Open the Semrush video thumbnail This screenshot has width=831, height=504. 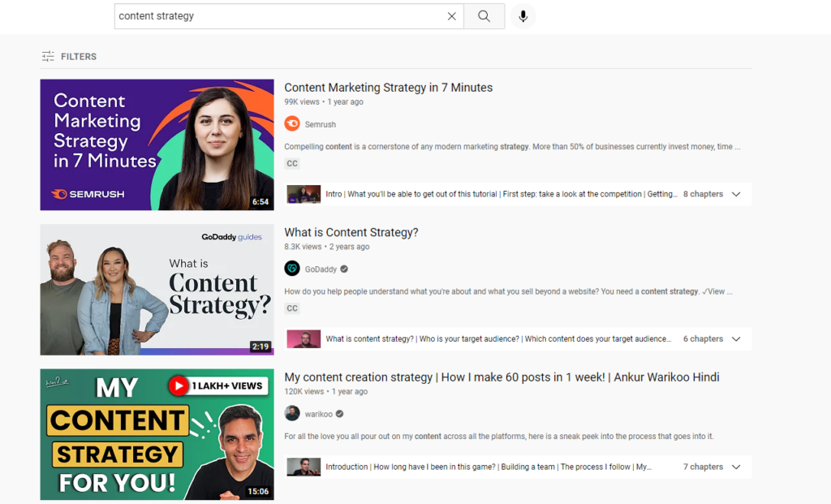click(157, 144)
